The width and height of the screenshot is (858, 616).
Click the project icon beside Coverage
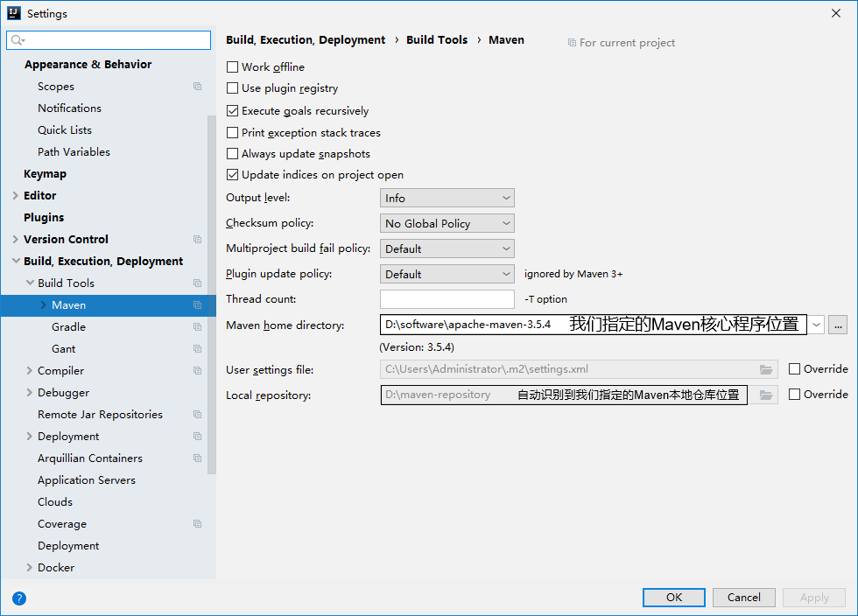(198, 524)
